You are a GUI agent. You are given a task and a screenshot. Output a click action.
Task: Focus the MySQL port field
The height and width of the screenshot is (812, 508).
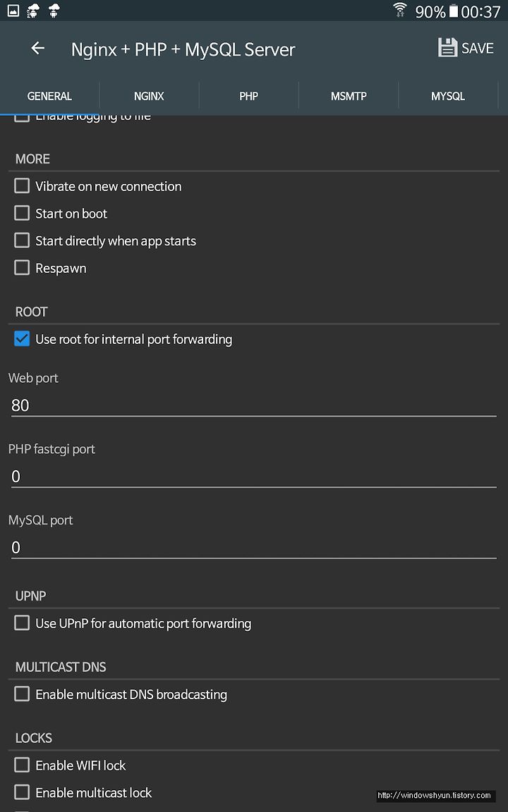(253, 548)
